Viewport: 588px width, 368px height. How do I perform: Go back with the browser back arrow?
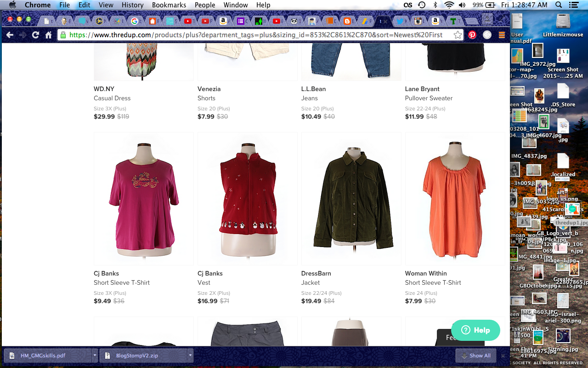click(x=10, y=35)
